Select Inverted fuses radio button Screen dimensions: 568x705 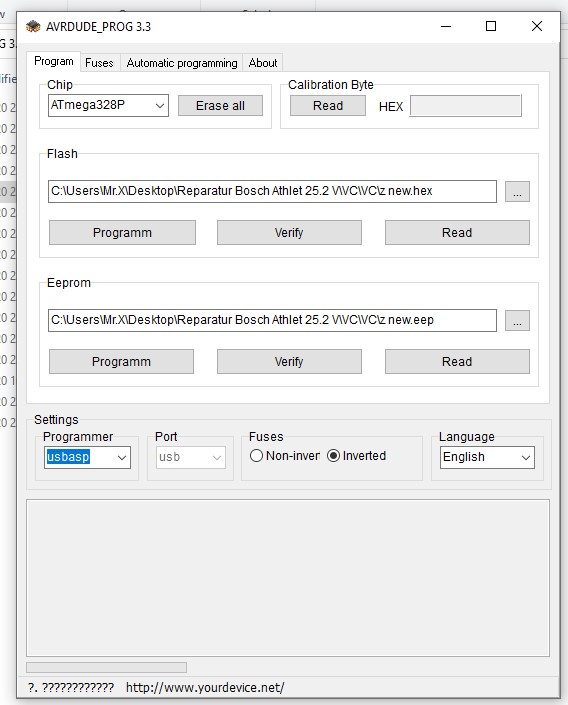(356, 456)
